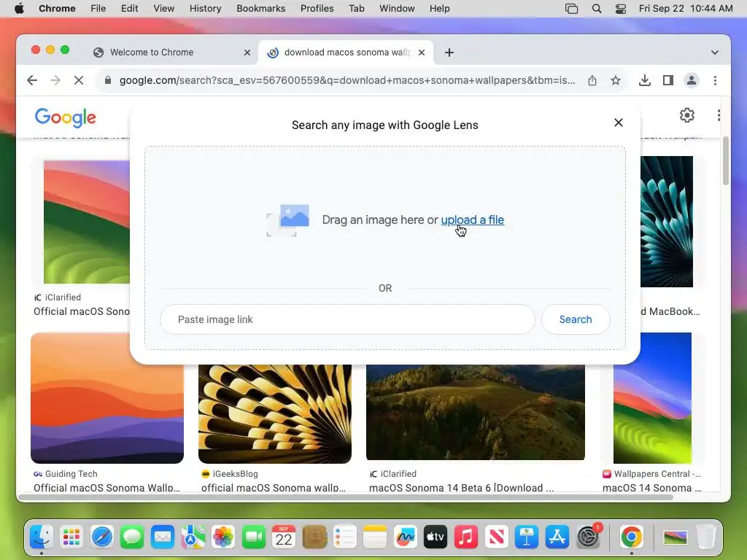Select the golden fan pattern thumbnail
Viewport: 747px width, 560px height.
(275, 414)
